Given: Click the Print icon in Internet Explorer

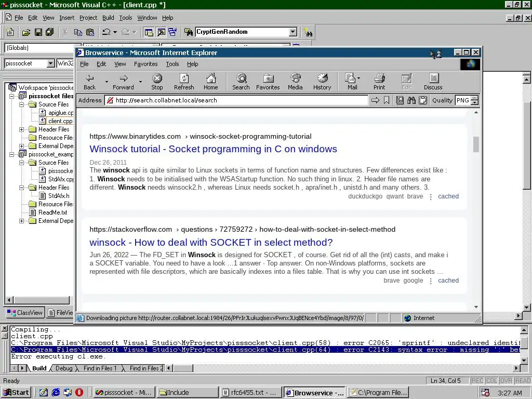Looking at the screenshot, I should click(379, 82).
